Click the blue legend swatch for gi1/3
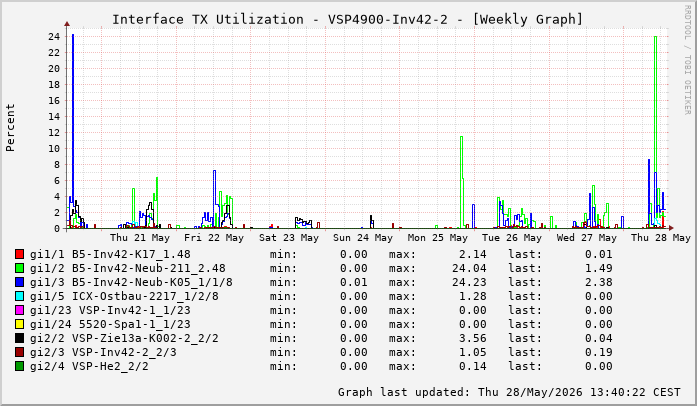This screenshot has height=406, width=697. click(19, 282)
